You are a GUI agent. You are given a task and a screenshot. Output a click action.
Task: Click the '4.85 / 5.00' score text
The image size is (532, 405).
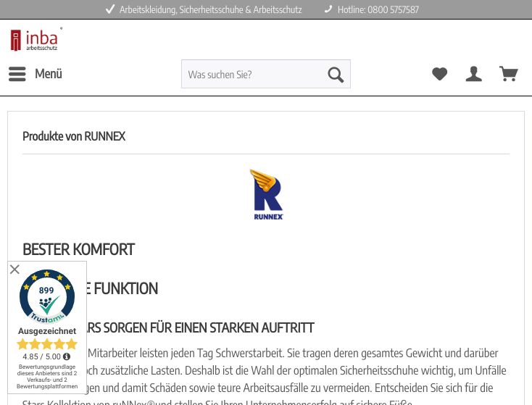42,357
